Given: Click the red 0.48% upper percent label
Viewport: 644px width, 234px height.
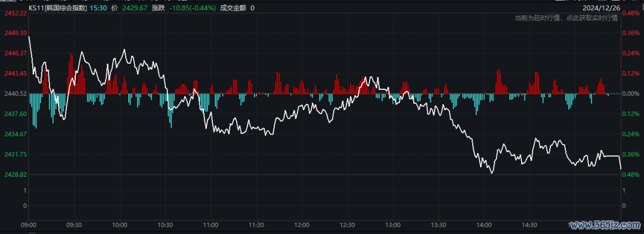Looking at the screenshot, I should (x=631, y=13).
